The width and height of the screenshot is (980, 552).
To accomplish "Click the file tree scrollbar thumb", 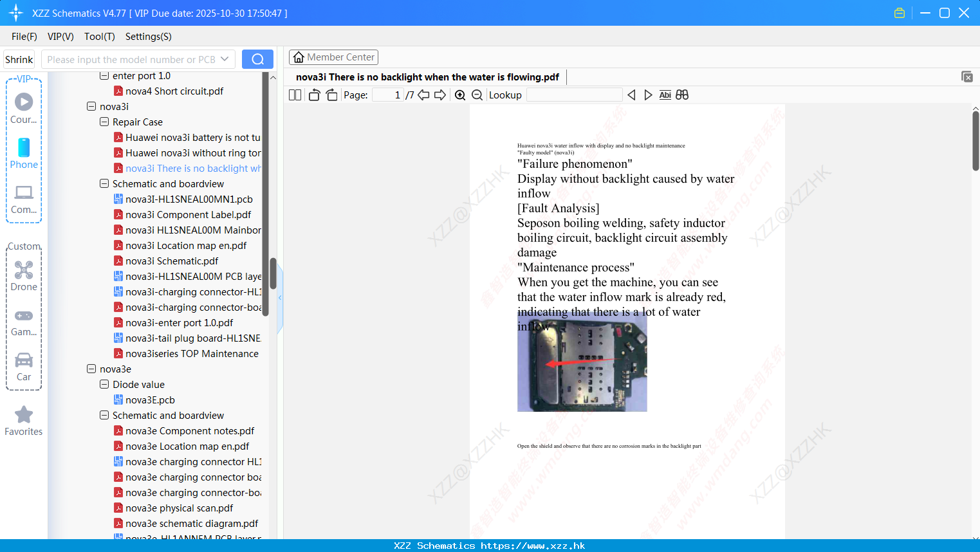I will (x=273, y=274).
